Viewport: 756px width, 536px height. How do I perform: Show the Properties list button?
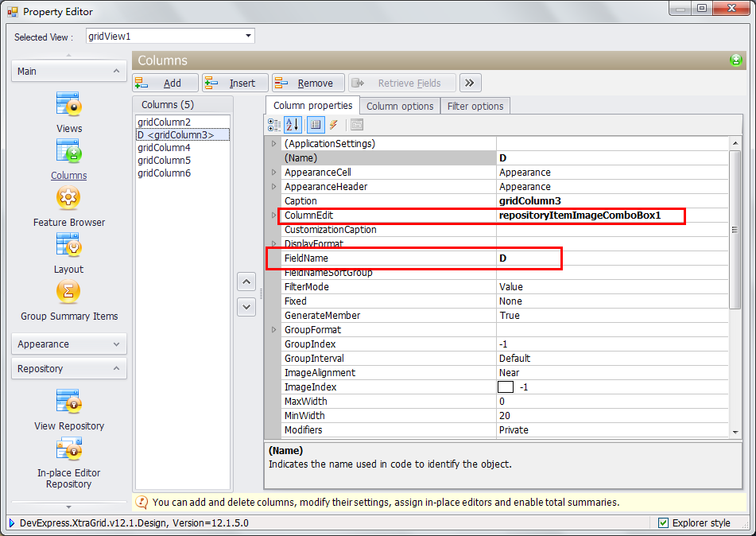coord(316,125)
